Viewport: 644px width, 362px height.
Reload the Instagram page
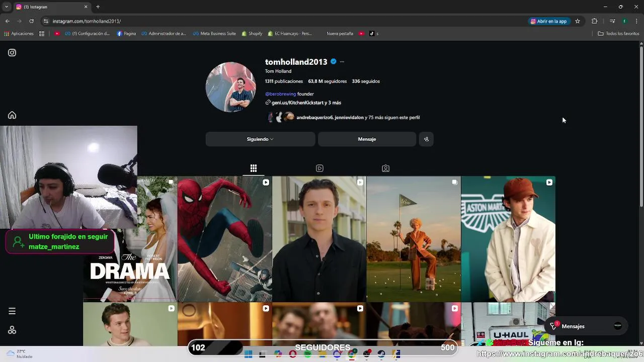click(31, 21)
